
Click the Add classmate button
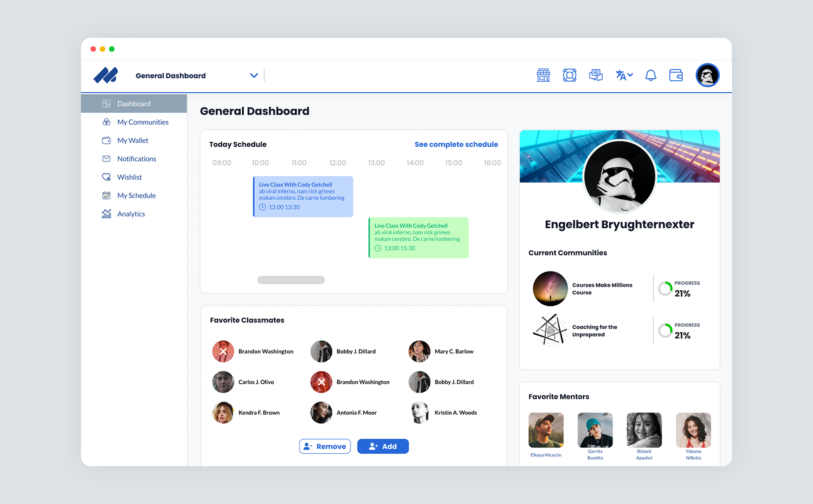click(x=383, y=446)
